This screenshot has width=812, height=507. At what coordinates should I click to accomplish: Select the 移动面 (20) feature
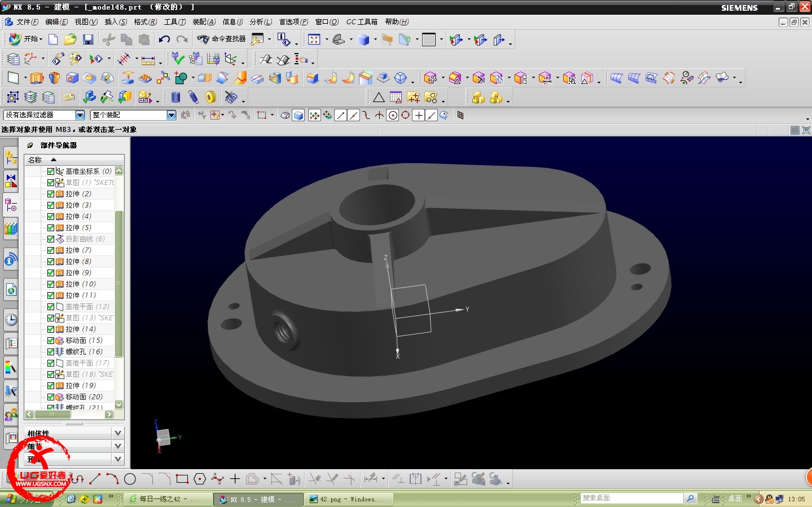(84, 396)
